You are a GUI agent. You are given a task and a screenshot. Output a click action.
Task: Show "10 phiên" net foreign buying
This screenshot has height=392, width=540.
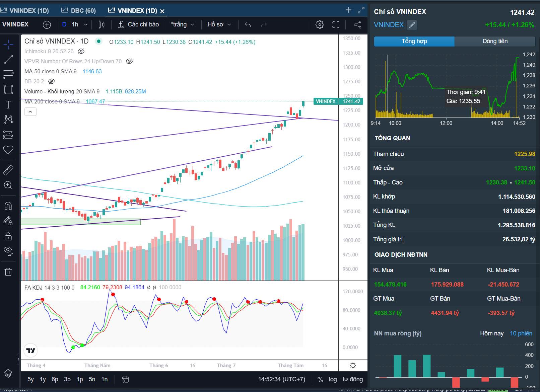pos(521,333)
